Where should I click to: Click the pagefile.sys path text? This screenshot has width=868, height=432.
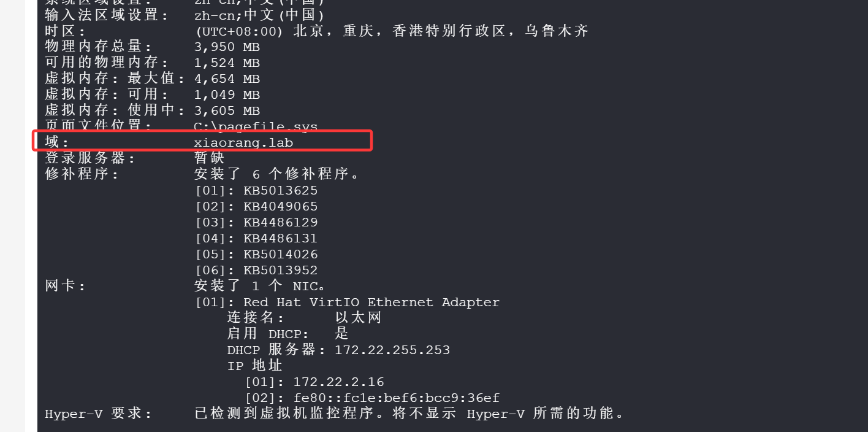pos(256,126)
